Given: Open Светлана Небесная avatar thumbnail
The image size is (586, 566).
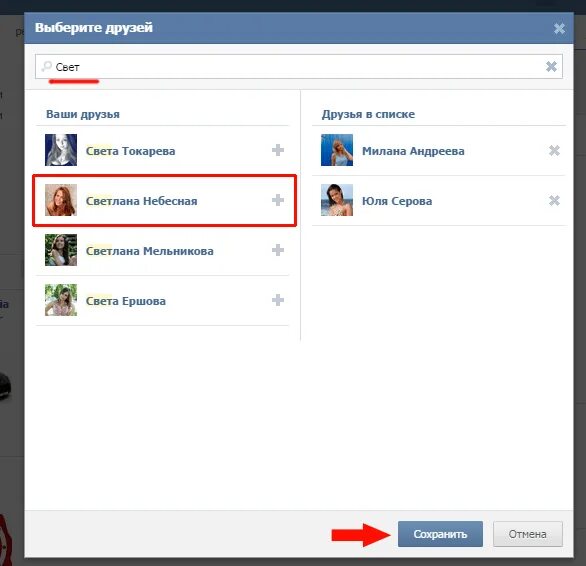Looking at the screenshot, I should pos(61,200).
